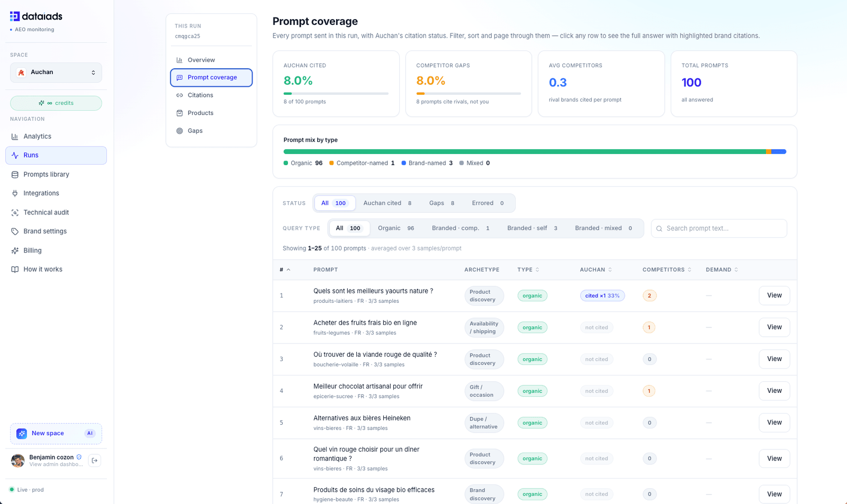This screenshot has width=847, height=504.
Task: Click the Integrations plug icon
Action: 15,194
